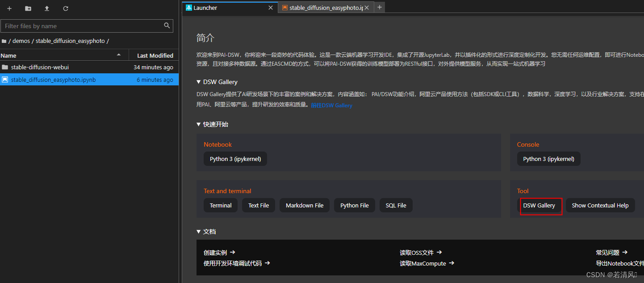644x283 pixels.
Task: Open the 创建实例 documentation link
Action: (219, 253)
